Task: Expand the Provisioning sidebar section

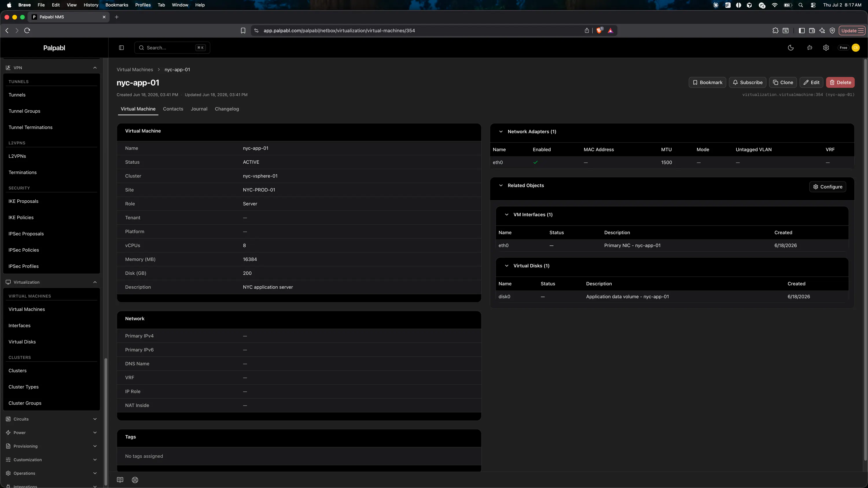Action: pyautogui.click(x=95, y=446)
